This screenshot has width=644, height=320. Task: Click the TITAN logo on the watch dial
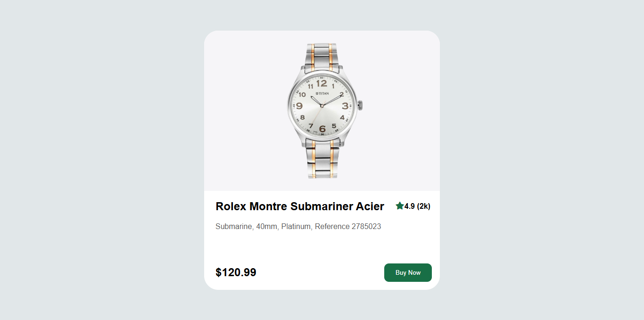322,93
